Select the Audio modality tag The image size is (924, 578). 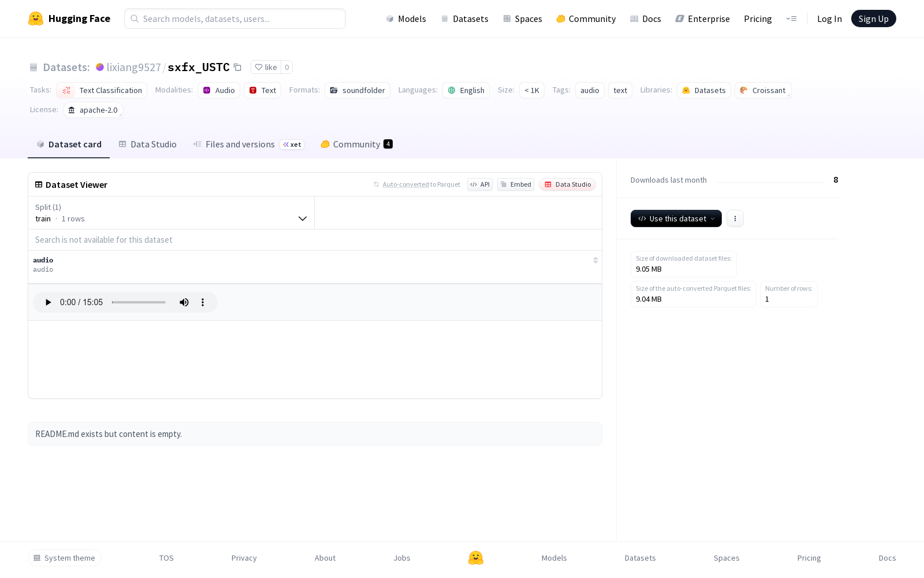point(219,90)
